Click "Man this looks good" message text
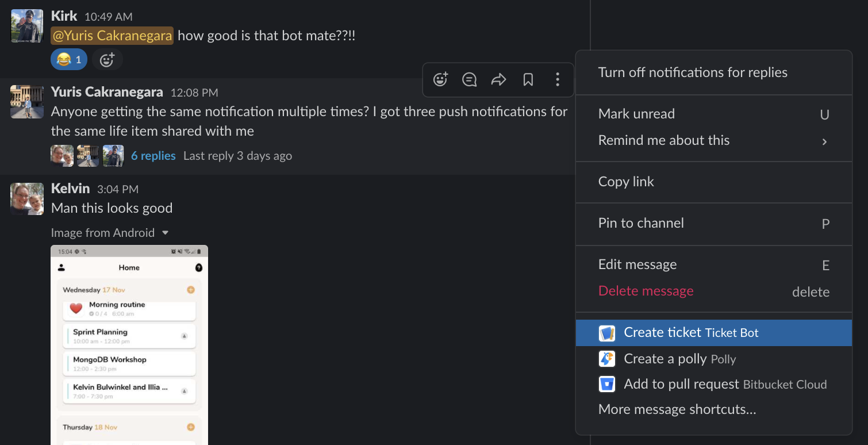Screen dimensions: 868x445 (112, 208)
